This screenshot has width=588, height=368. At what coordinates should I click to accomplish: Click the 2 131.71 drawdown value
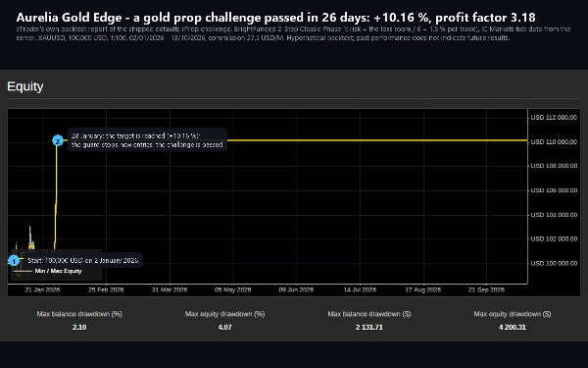pyautogui.click(x=369, y=328)
